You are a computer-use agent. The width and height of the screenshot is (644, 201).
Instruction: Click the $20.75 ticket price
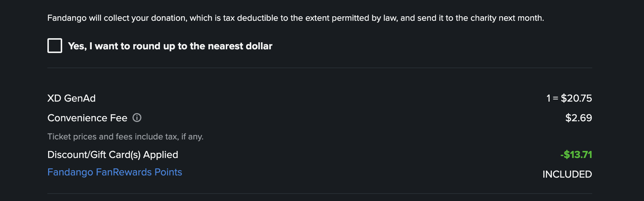tap(576, 98)
